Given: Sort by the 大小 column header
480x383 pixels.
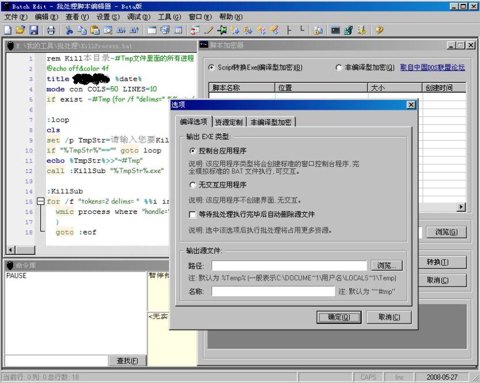Looking at the screenshot, I should point(395,88).
